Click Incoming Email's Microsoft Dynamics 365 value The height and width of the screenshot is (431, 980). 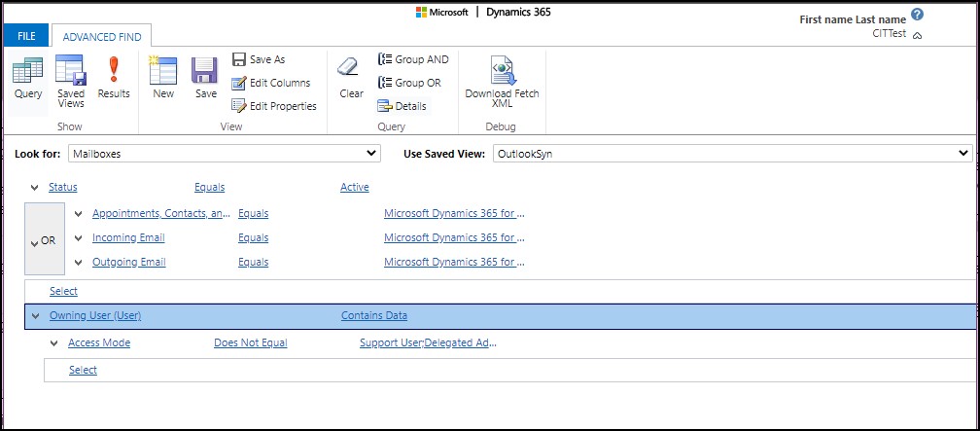[x=454, y=237]
